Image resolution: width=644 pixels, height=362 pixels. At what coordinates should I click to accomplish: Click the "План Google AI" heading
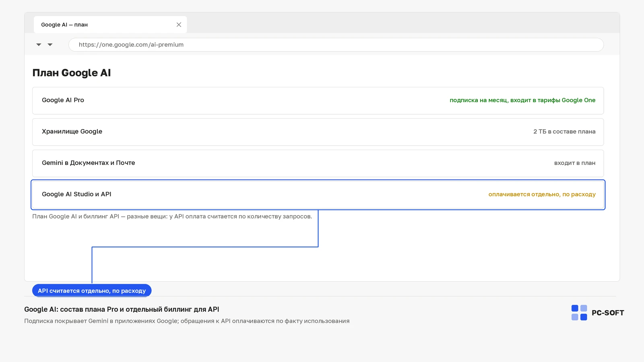click(x=72, y=73)
